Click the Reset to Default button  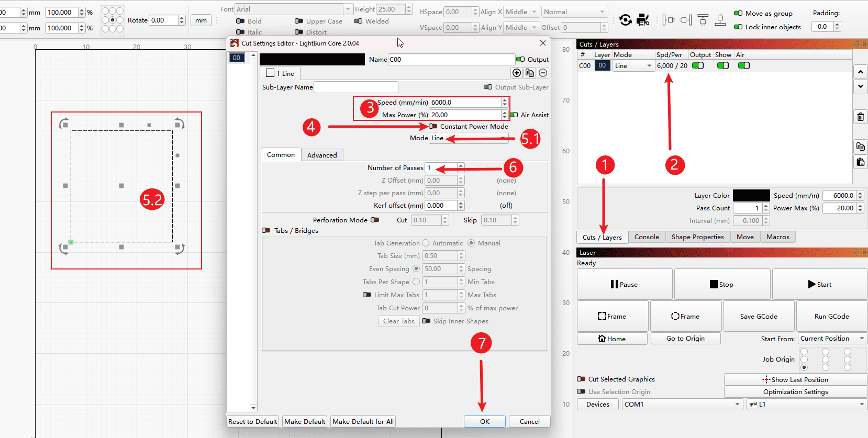pyautogui.click(x=253, y=421)
